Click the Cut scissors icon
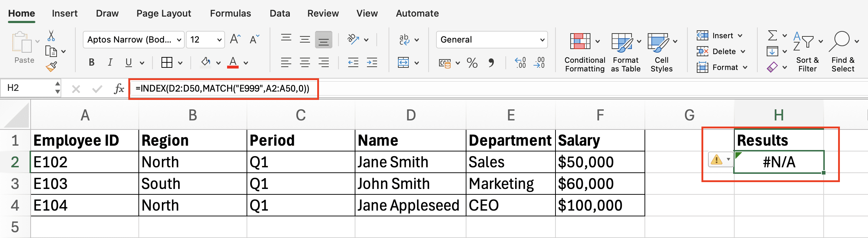 51,36
